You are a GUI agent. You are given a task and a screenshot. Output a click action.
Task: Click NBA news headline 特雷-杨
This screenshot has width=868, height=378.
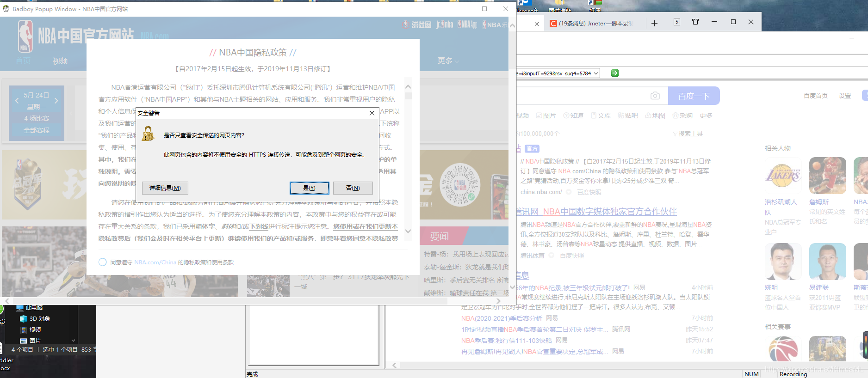(x=466, y=254)
